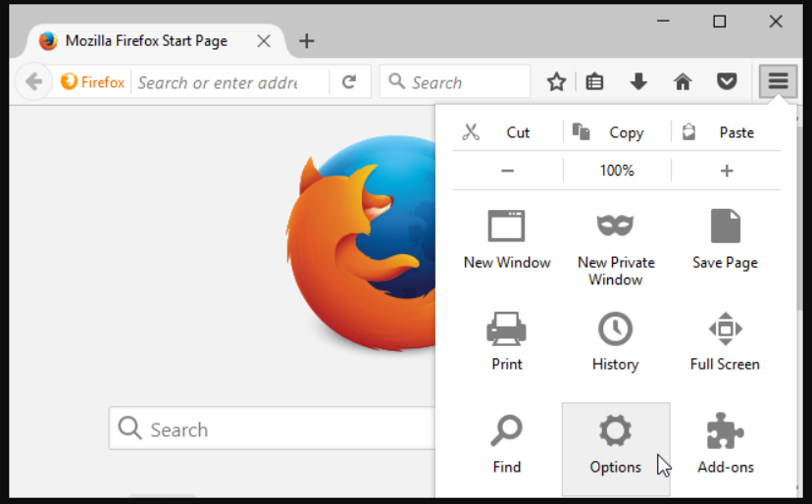
Task: Open the Add-ons manager
Action: coord(725,445)
